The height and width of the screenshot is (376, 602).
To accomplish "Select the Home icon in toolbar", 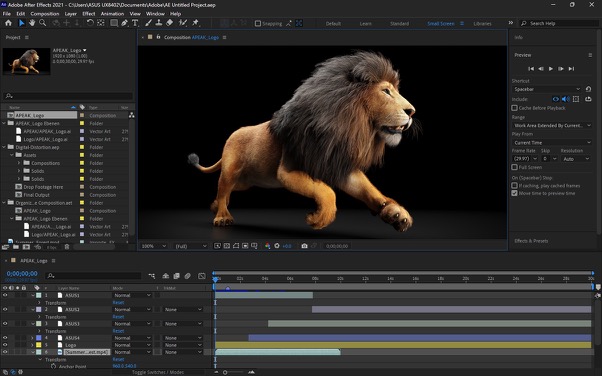I will [x=8, y=23].
